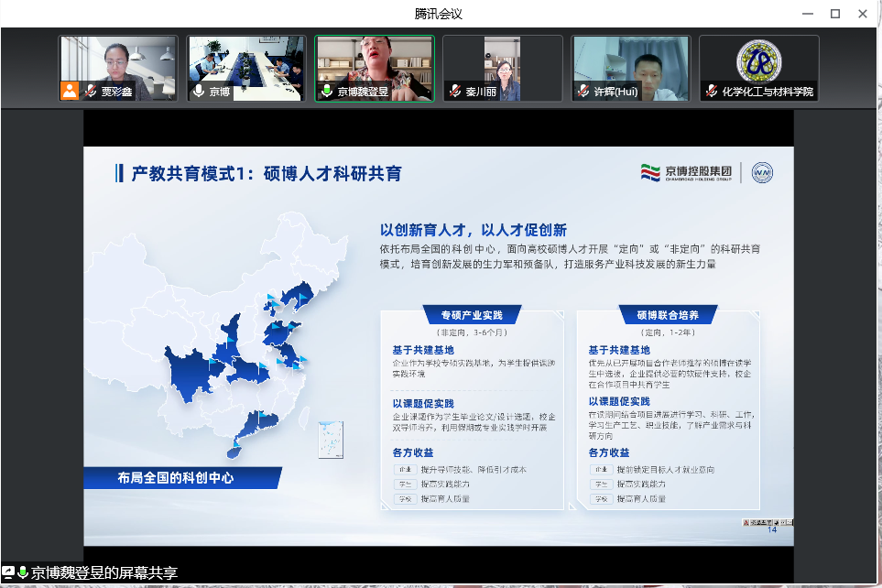Click the heading 以创新育人才，以人才促创新

coord(474,230)
